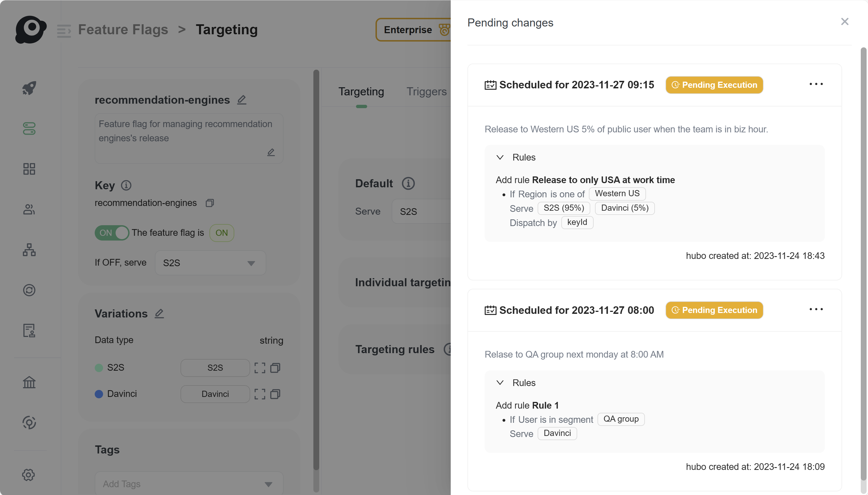Open the Add Tags dropdown
Viewport: 868px width, 495px height.
189,484
